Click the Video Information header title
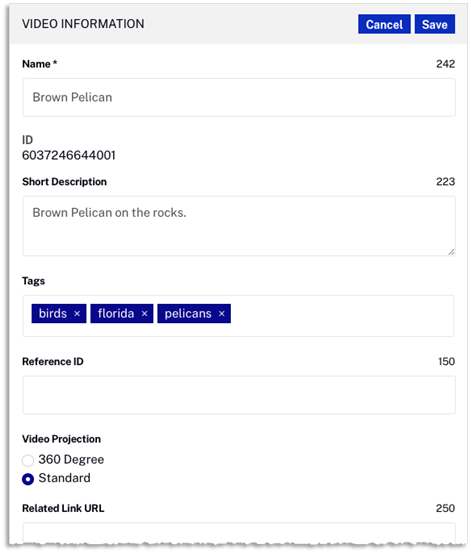 pyautogui.click(x=83, y=24)
